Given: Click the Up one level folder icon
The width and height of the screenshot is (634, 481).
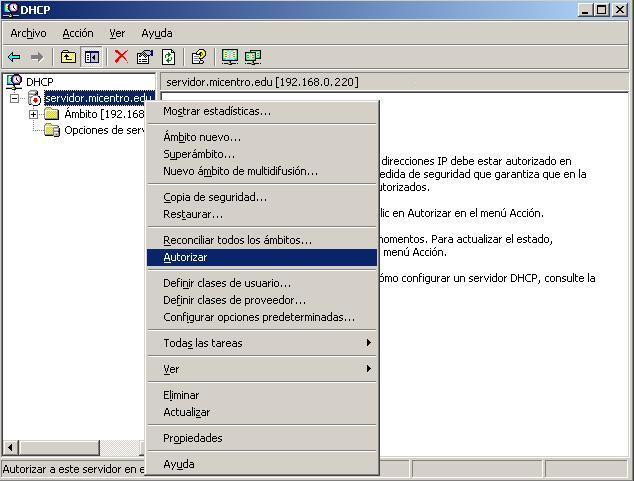Looking at the screenshot, I should click(x=68, y=57).
